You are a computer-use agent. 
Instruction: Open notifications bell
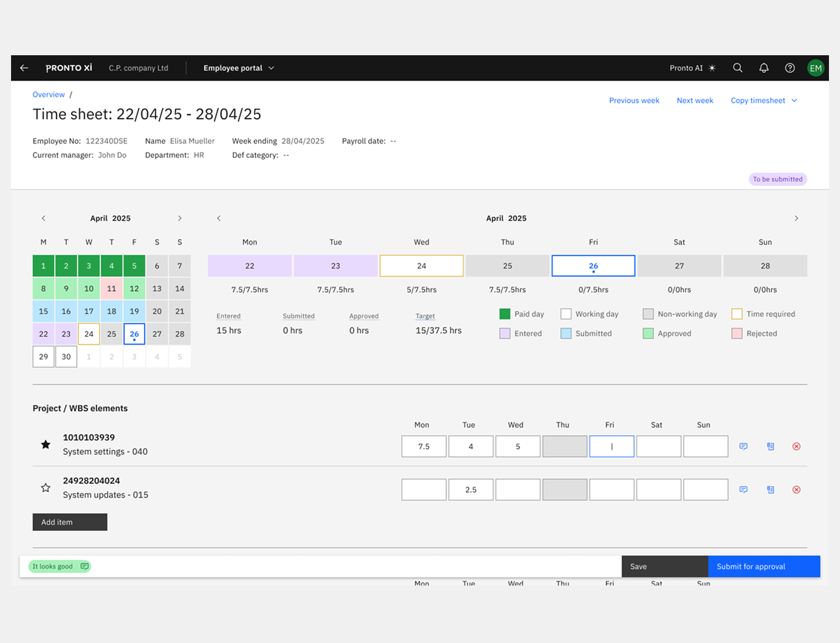click(764, 68)
